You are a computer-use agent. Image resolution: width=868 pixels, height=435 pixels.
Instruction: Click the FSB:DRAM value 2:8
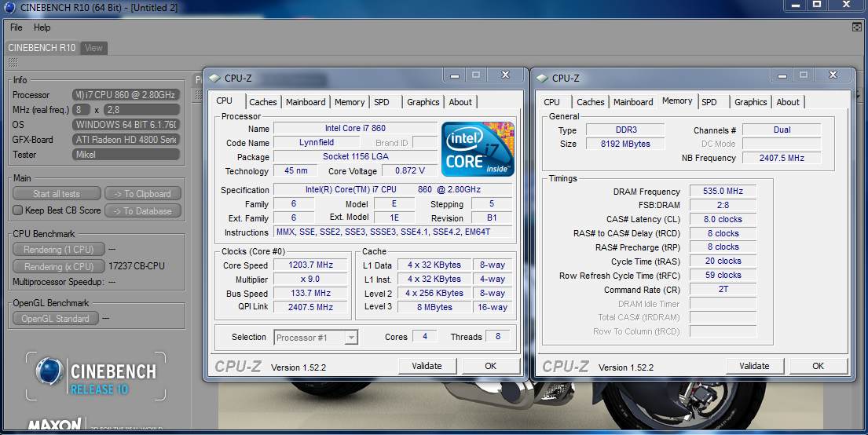coord(723,205)
